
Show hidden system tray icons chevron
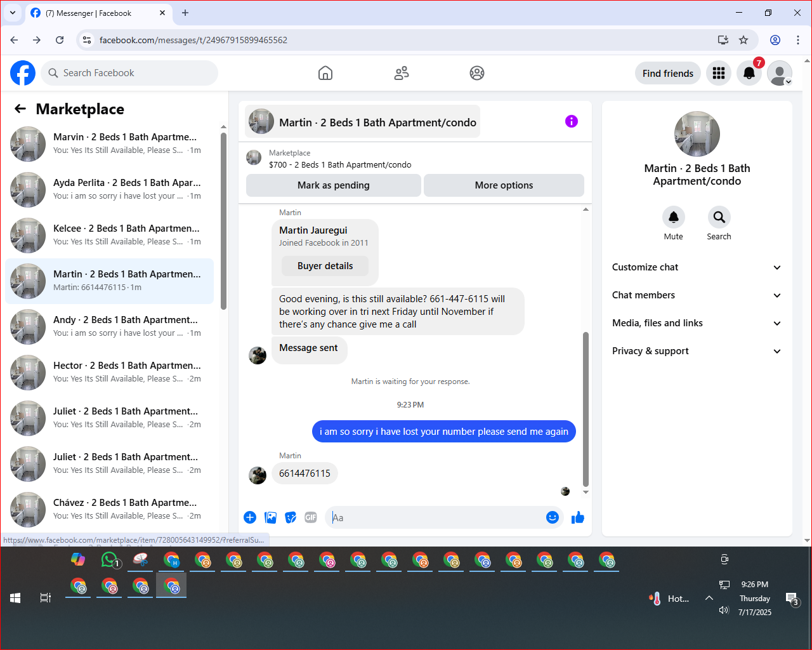tap(709, 598)
